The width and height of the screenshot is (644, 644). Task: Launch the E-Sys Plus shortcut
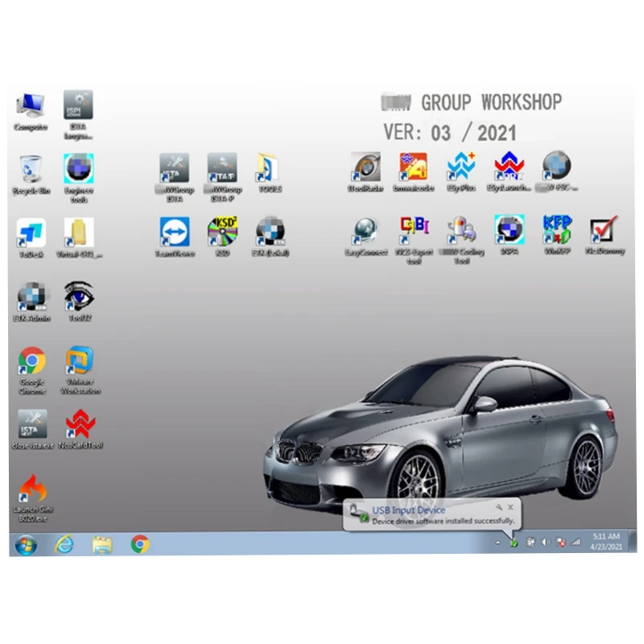pyautogui.click(x=461, y=172)
